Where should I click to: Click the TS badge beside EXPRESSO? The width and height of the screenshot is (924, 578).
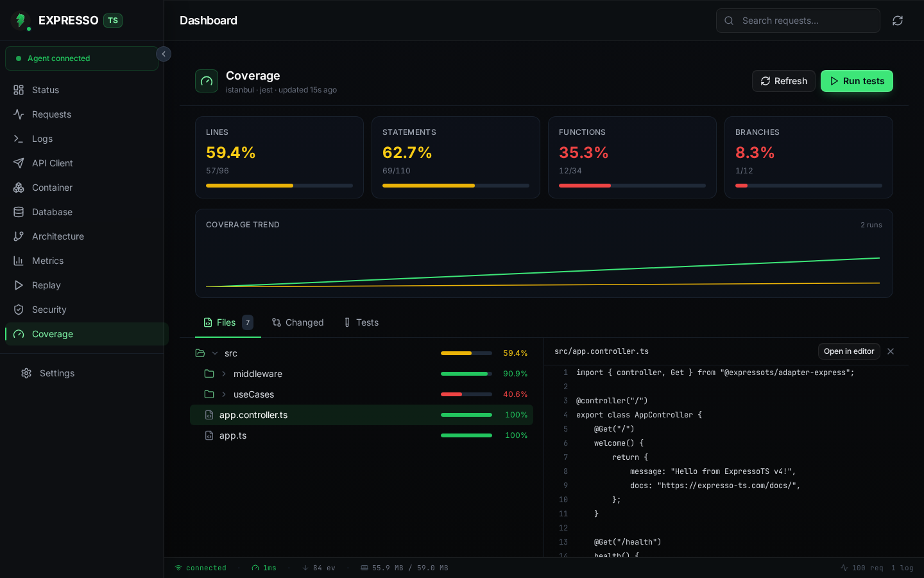113,21
